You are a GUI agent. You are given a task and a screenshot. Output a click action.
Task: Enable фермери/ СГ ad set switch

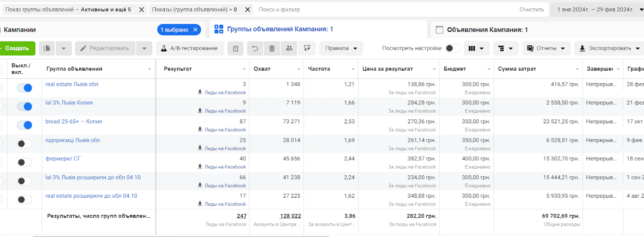pos(25,162)
